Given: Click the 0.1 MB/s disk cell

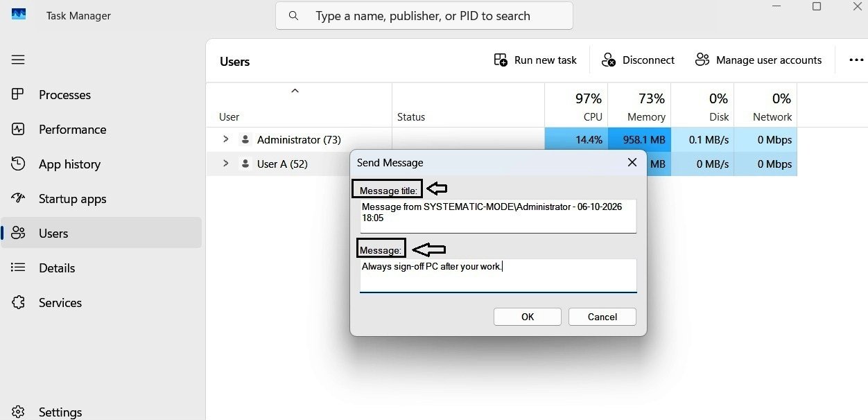Looking at the screenshot, I should point(702,140).
